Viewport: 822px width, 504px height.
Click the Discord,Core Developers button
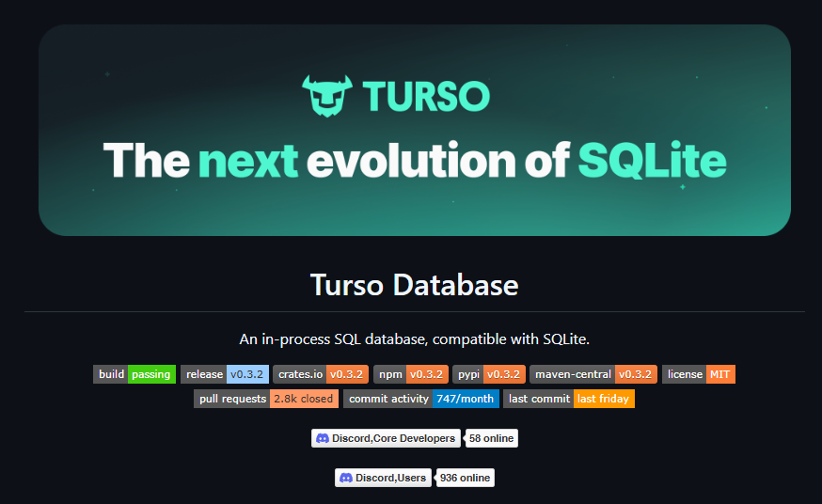(x=386, y=438)
